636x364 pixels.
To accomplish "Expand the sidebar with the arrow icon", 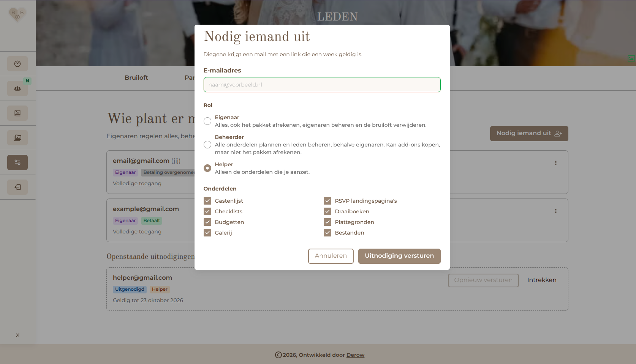I will (x=17, y=335).
